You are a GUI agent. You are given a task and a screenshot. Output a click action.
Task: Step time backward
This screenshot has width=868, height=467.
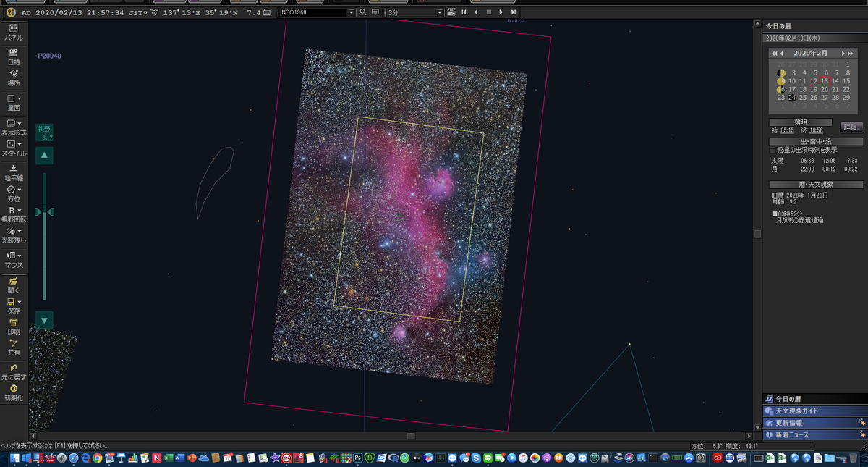476,12
